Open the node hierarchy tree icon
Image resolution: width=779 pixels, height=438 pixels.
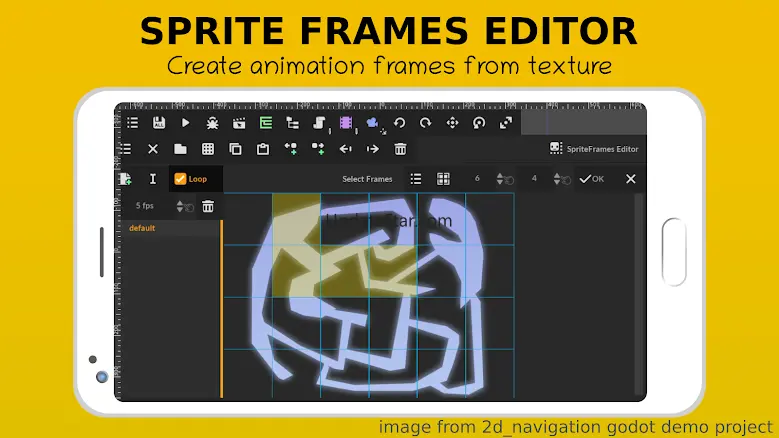293,123
